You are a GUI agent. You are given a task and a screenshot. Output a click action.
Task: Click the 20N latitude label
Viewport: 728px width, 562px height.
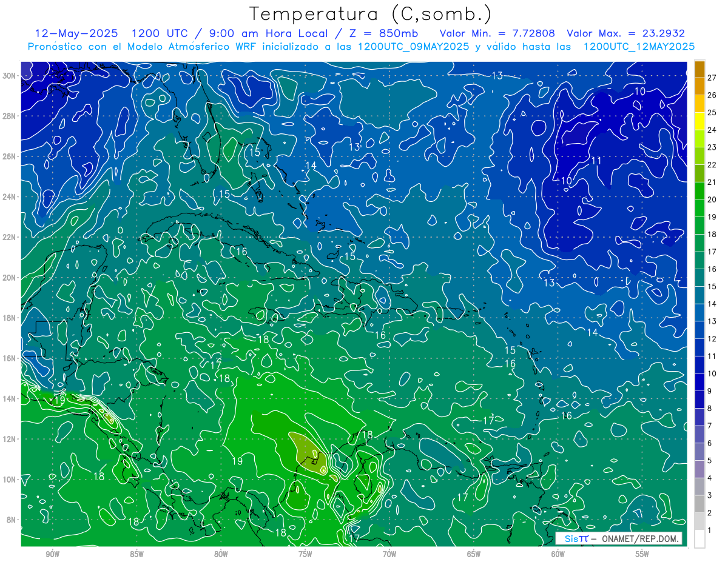click(9, 278)
